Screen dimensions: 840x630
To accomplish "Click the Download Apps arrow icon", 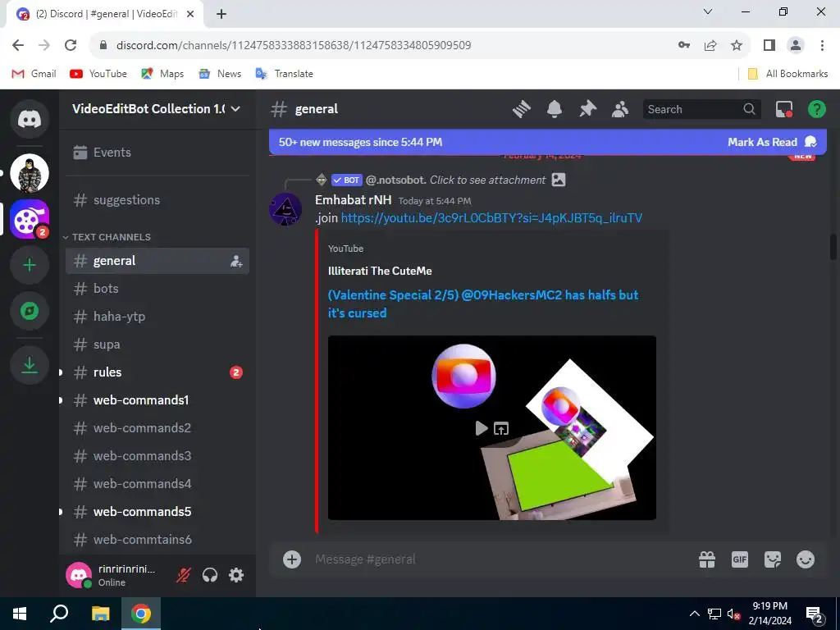I will tap(30, 365).
